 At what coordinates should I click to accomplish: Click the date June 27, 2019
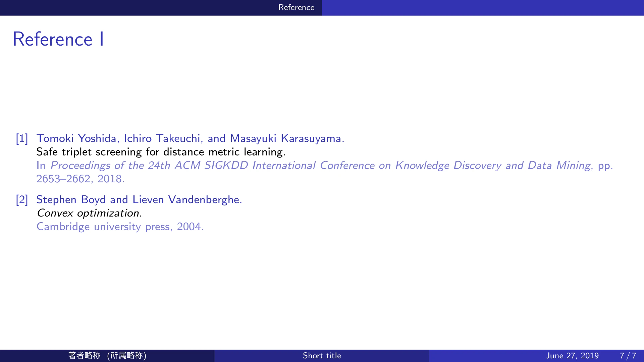[x=572, y=356]
